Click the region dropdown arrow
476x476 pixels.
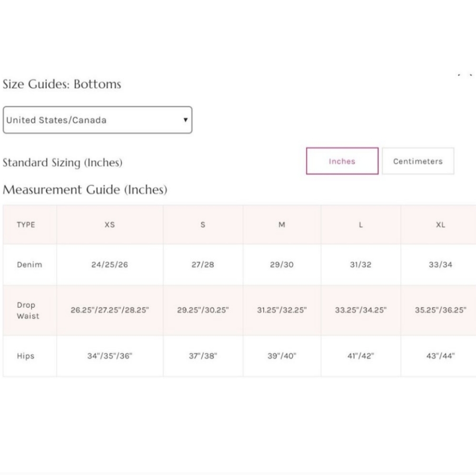tap(185, 120)
